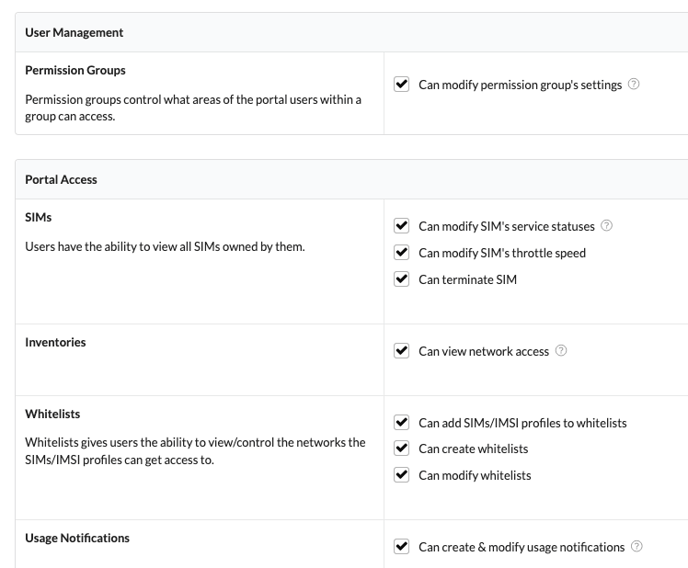
Task: Uncheck Can add SIMs/IMSI profiles to whitelists
Action: click(402, 422)
